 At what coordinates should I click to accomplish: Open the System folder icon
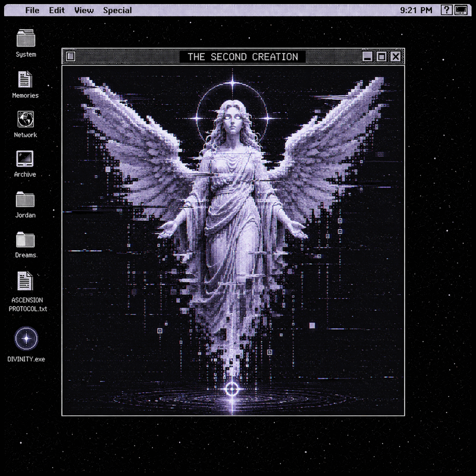coord(26,38)
